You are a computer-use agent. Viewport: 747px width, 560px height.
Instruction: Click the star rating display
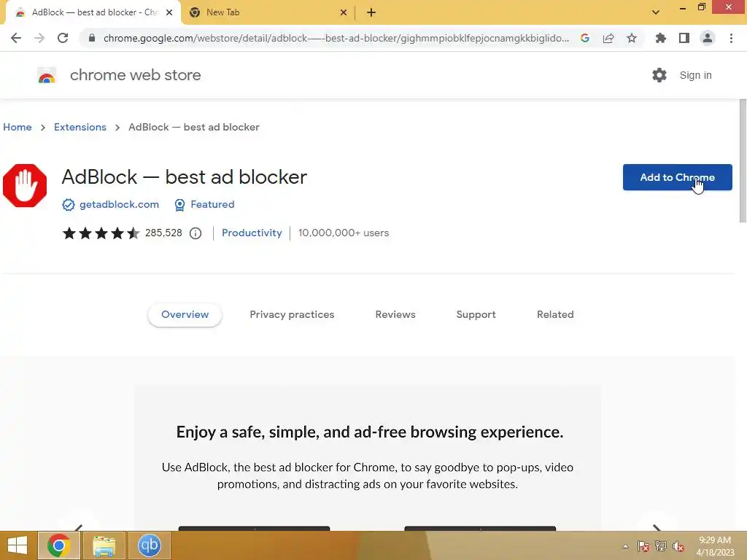click(x=101, y=233)
